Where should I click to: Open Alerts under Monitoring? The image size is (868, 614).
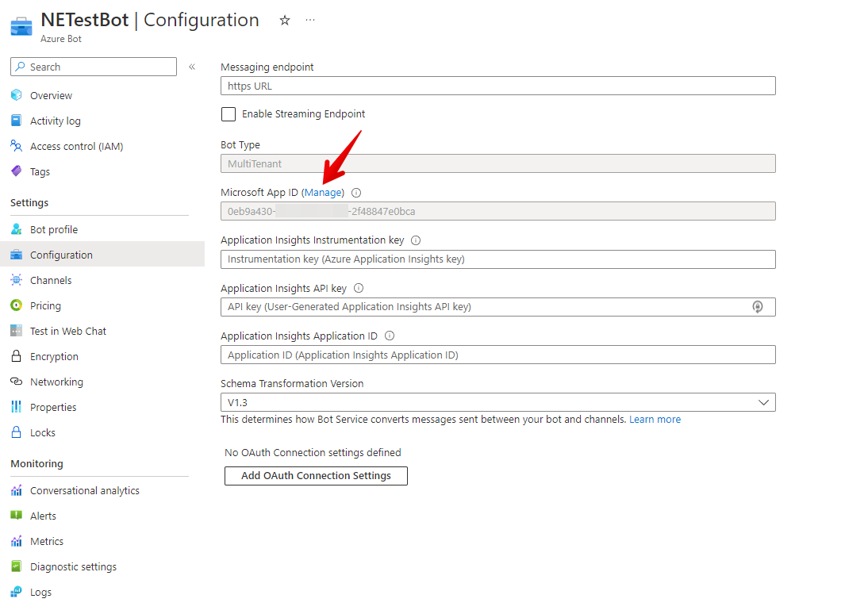tap(43, 516)
